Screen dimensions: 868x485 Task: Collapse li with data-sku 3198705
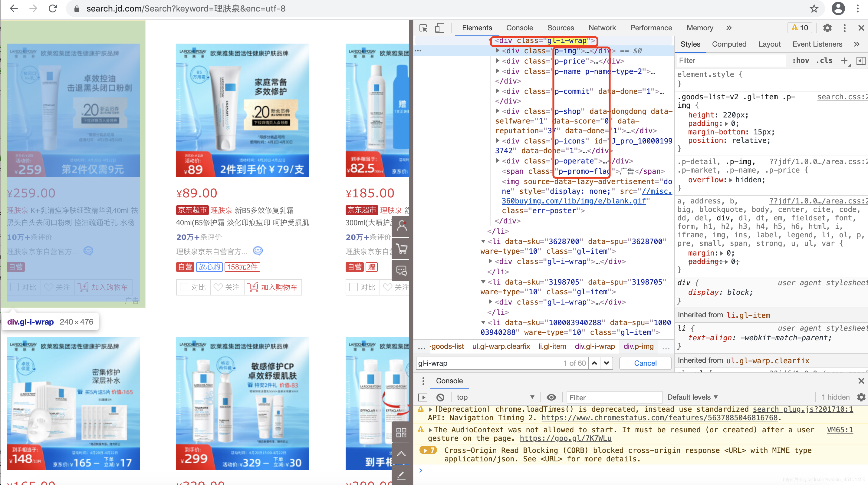coord(483,282)
